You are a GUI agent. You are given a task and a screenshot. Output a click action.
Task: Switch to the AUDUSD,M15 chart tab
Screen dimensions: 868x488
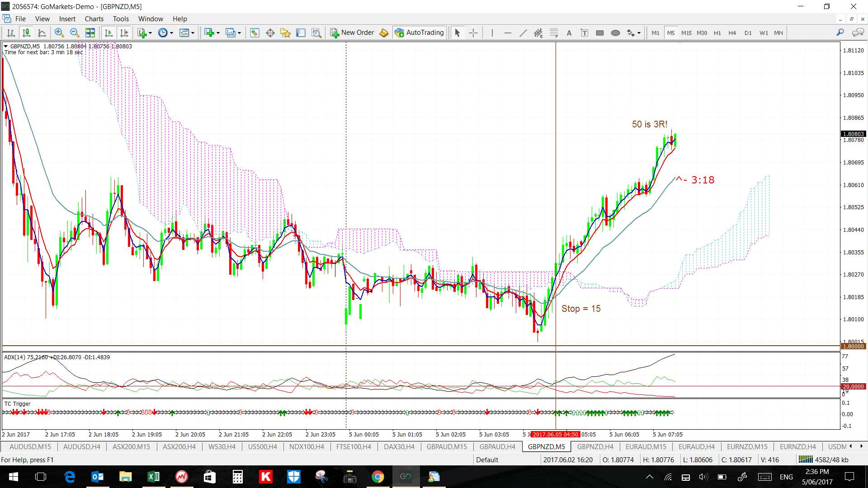point(30,446)
